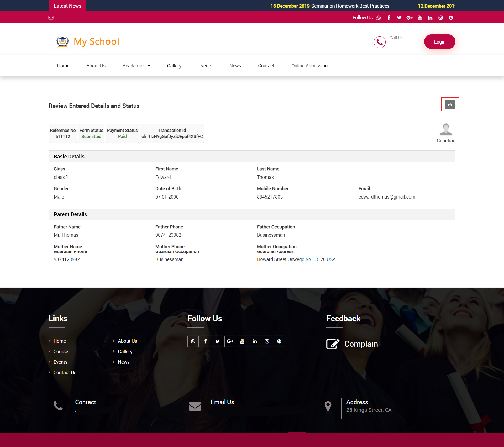
Task: Click the Facebook icon in the top bar
Action: (x=389, y=18)
